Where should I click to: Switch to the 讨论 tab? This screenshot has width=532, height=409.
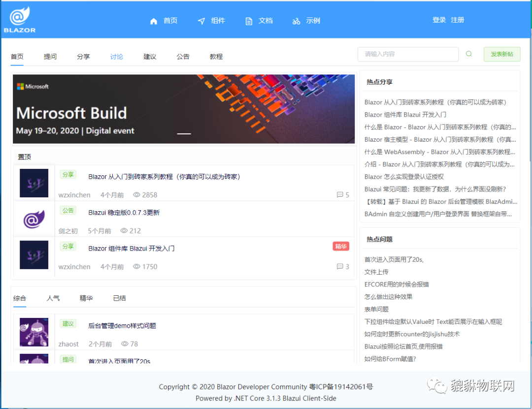pyautogui.click(x=117, y=57)
